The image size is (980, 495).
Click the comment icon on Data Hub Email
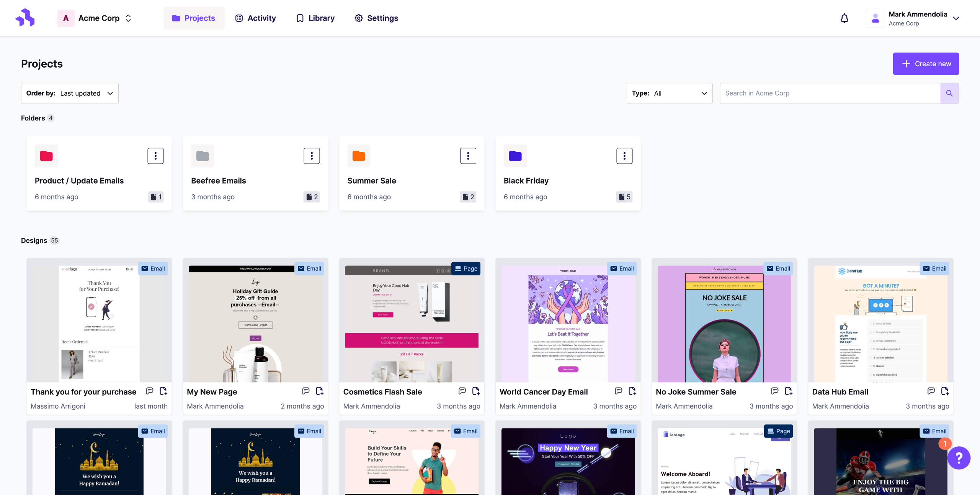931,391
